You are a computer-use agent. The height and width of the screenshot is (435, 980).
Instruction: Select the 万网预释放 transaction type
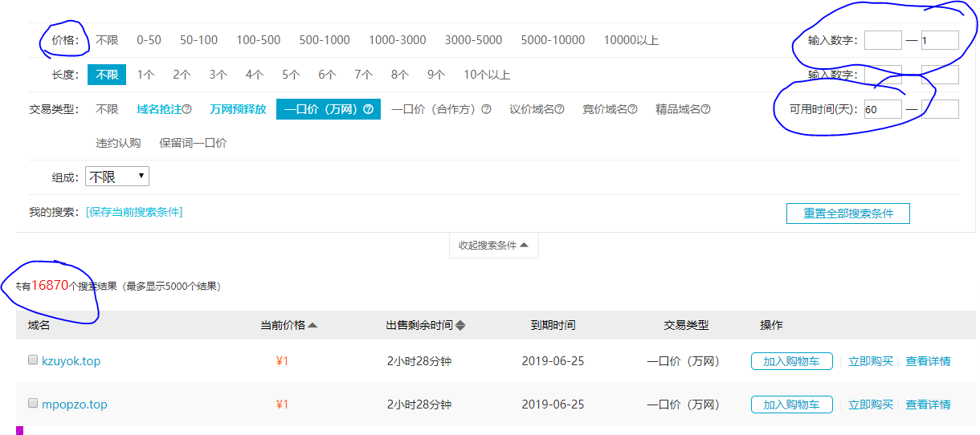point(238,109)
